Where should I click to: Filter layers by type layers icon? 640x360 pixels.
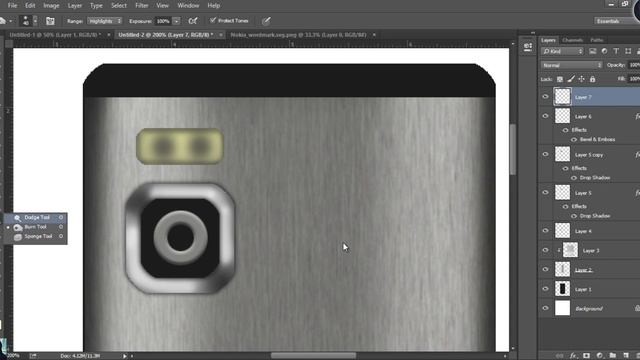click(x=616, y=51)
